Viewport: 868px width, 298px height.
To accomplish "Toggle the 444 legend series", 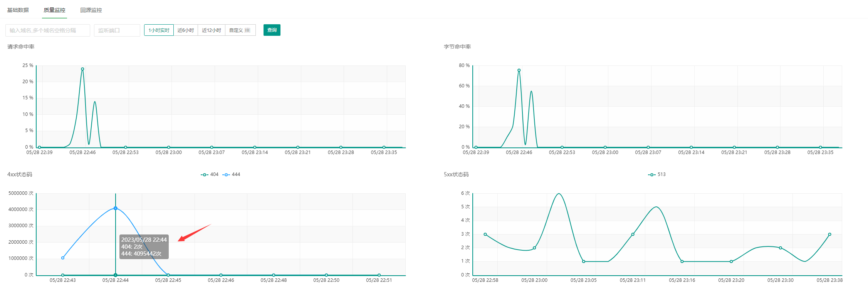I will point(231,174).
